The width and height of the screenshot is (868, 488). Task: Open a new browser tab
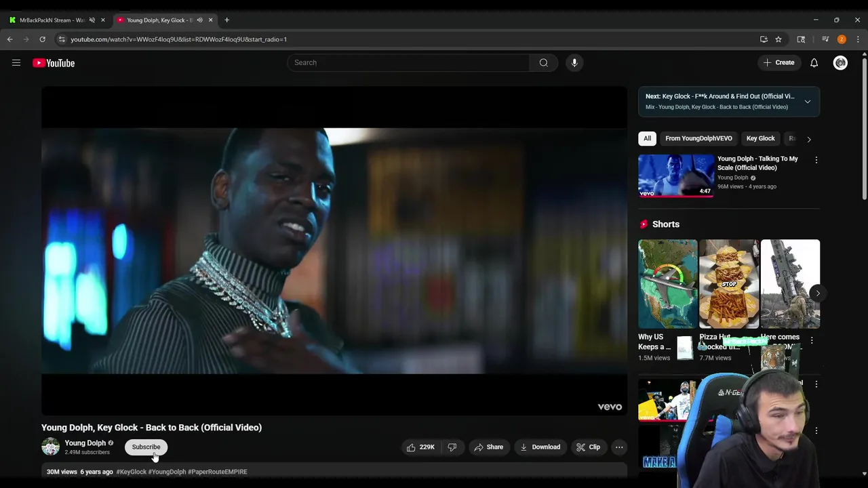click(x=226, y=20)
